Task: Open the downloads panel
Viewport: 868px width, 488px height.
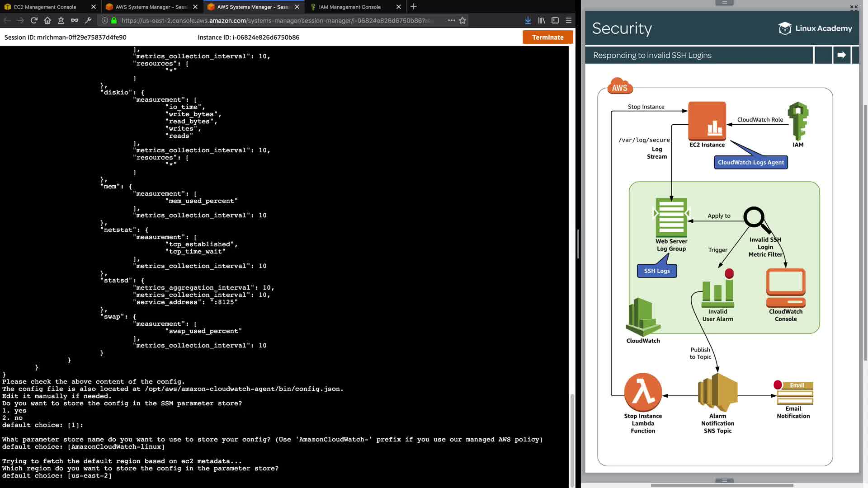Action: tap(528, 20)
